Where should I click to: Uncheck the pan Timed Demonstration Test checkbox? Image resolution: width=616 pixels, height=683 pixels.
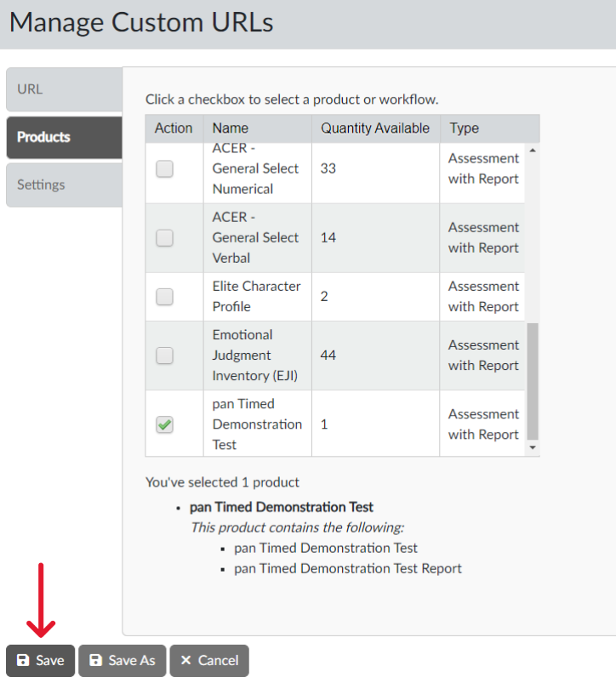click(165, 424)
